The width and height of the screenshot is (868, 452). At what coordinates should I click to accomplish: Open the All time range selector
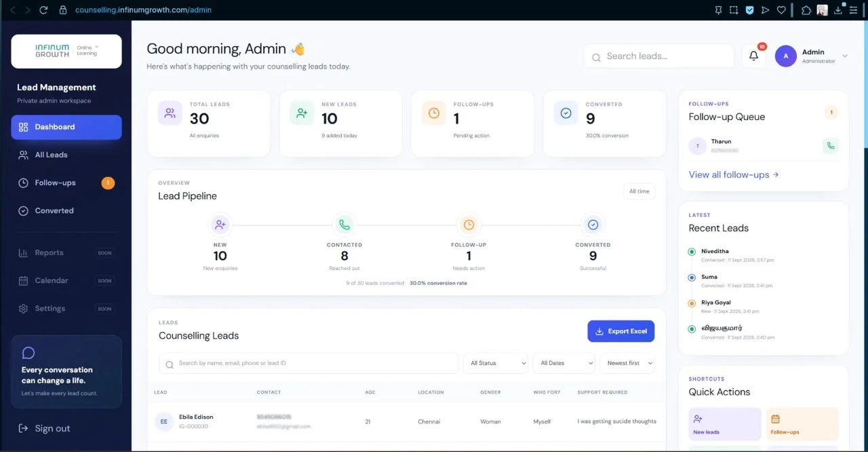click(639, 191)
